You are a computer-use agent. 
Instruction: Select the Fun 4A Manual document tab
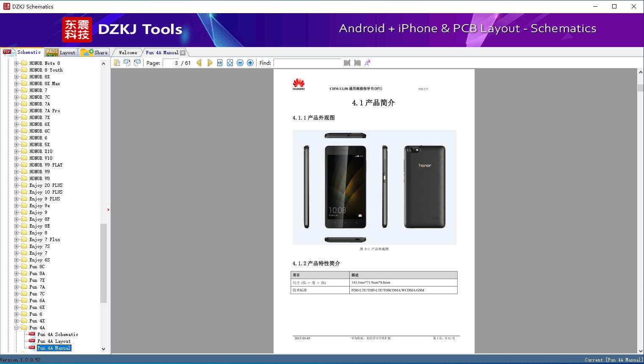(x=162, y=53)
